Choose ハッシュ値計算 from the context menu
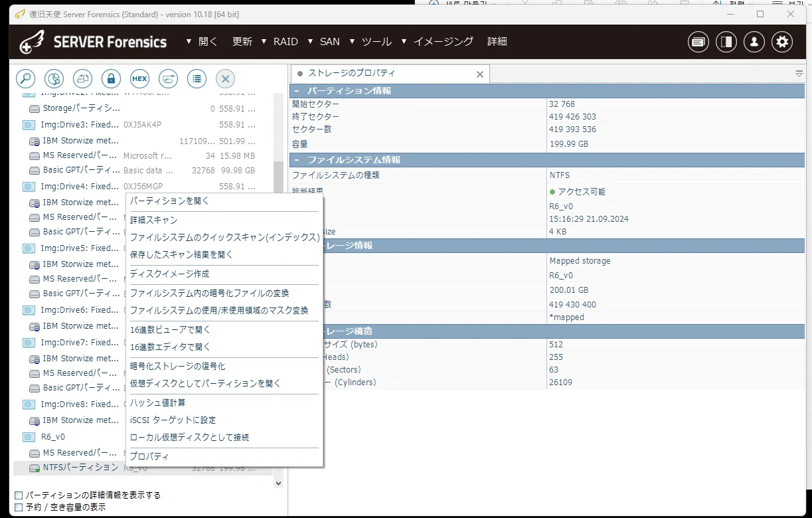This screenshot has width=812, height=518. 224,402
